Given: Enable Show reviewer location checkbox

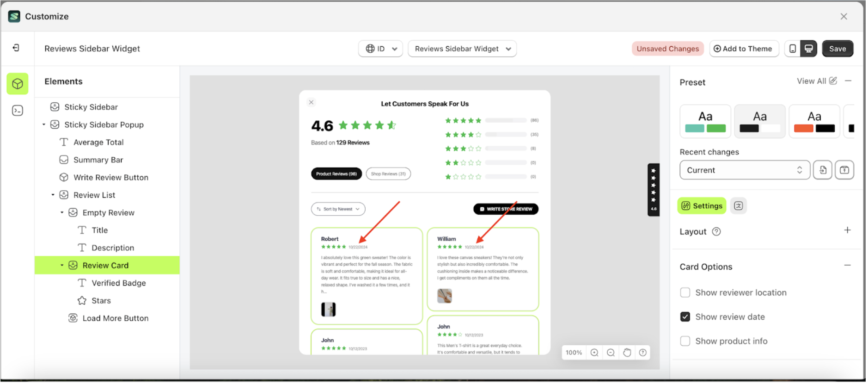Looking at the screenshot, I should click(685, 292).
